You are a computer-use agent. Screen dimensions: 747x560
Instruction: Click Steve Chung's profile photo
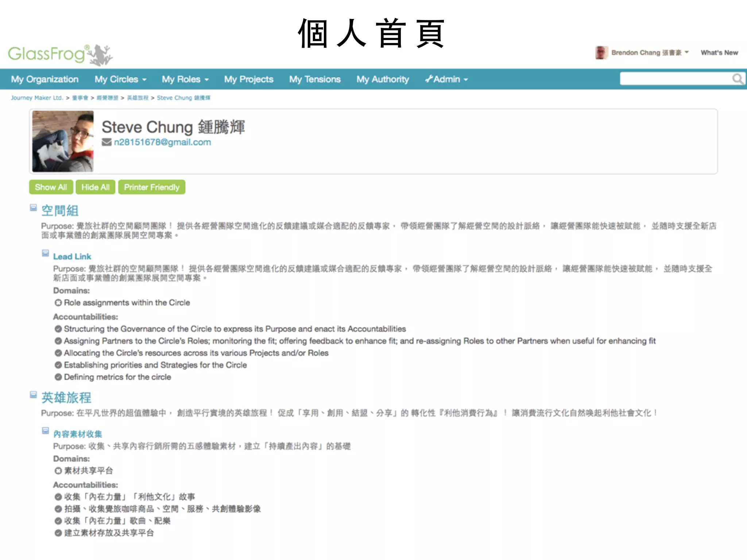coord(63,141)
